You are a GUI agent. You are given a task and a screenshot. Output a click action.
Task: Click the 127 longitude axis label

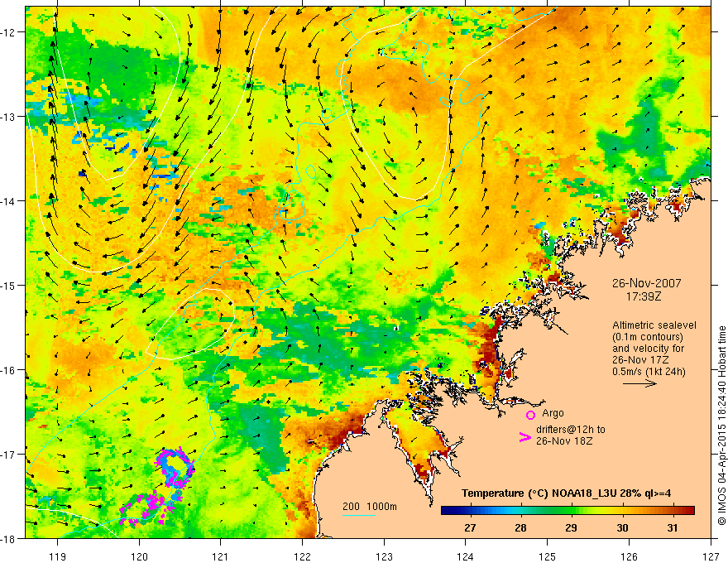(x=711, y=557)
